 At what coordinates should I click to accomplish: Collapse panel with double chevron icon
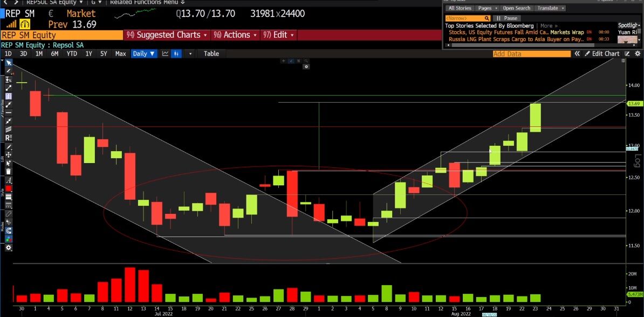pyautogui.click(x=578, y=54)
